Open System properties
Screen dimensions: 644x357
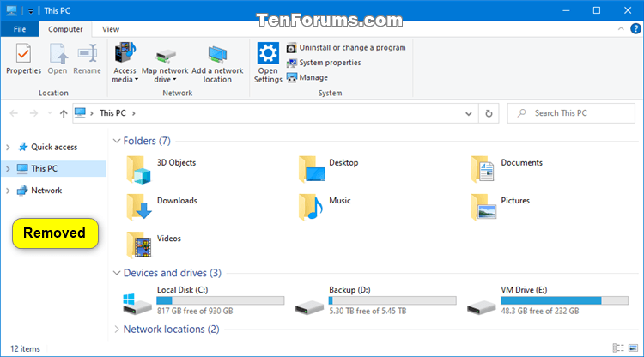click(x=324, y=63)
